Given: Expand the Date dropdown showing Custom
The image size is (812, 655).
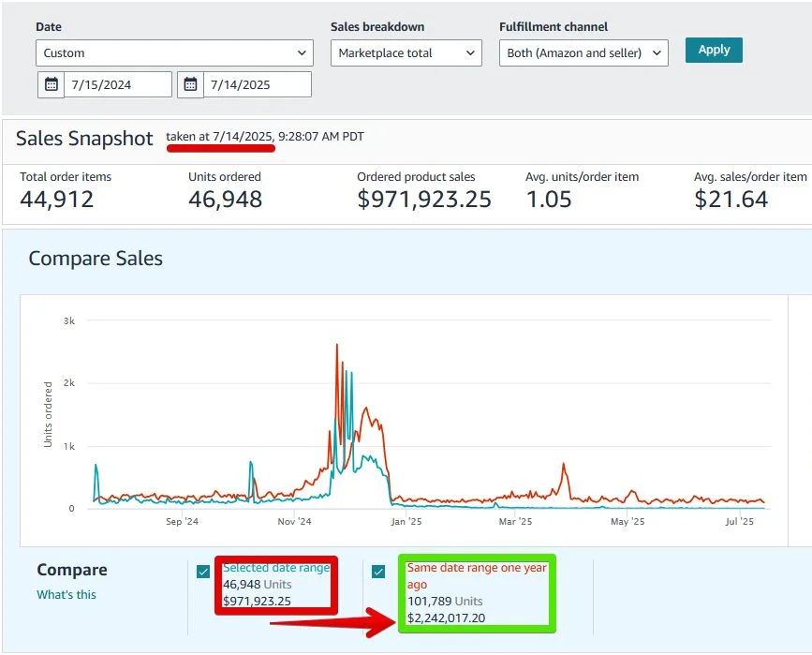Looking at the screenshot, I should pyautogui.click(x=173, y=52).
